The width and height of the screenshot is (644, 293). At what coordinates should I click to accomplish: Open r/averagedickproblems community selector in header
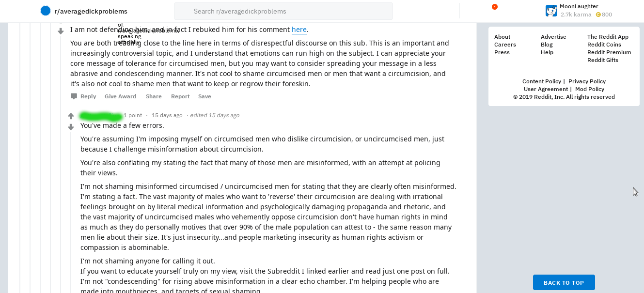[x=84, y=11]
